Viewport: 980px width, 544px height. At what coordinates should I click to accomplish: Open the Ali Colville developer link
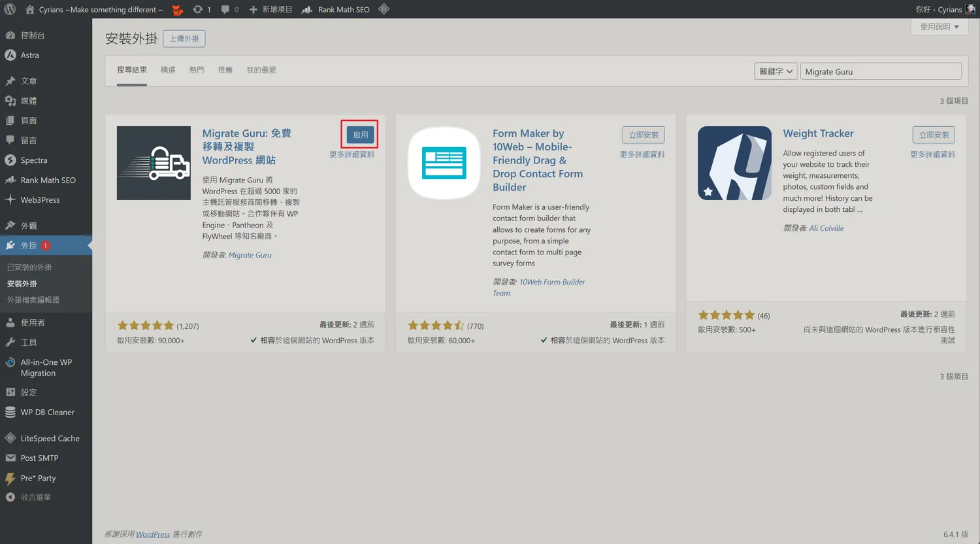pos(826,228)
